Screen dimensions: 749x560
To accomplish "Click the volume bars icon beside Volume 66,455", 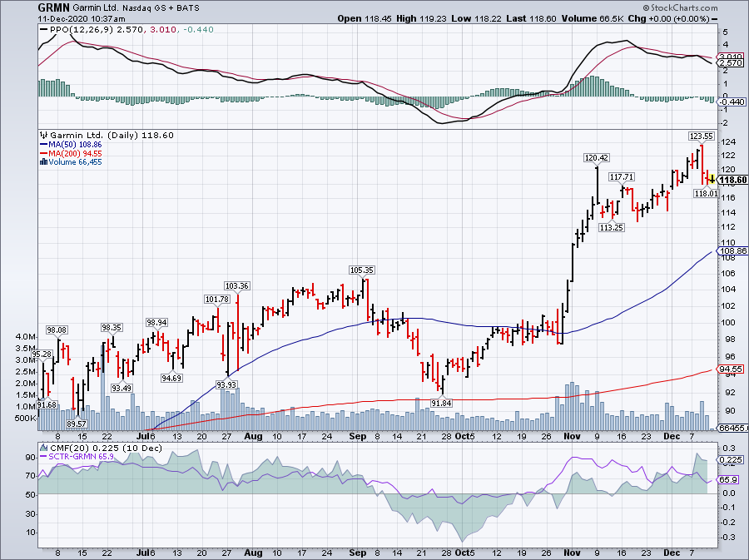I will (43, 161).
